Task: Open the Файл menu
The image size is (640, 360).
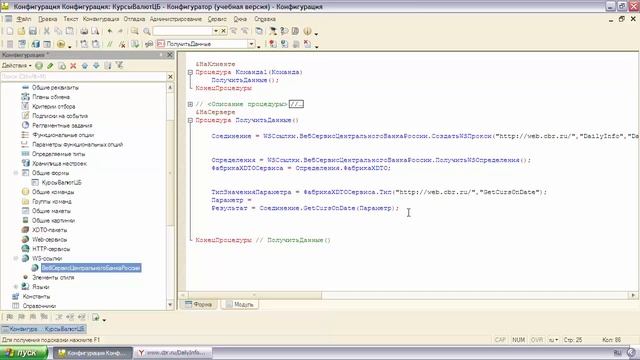Action: [x=24, y=19]
